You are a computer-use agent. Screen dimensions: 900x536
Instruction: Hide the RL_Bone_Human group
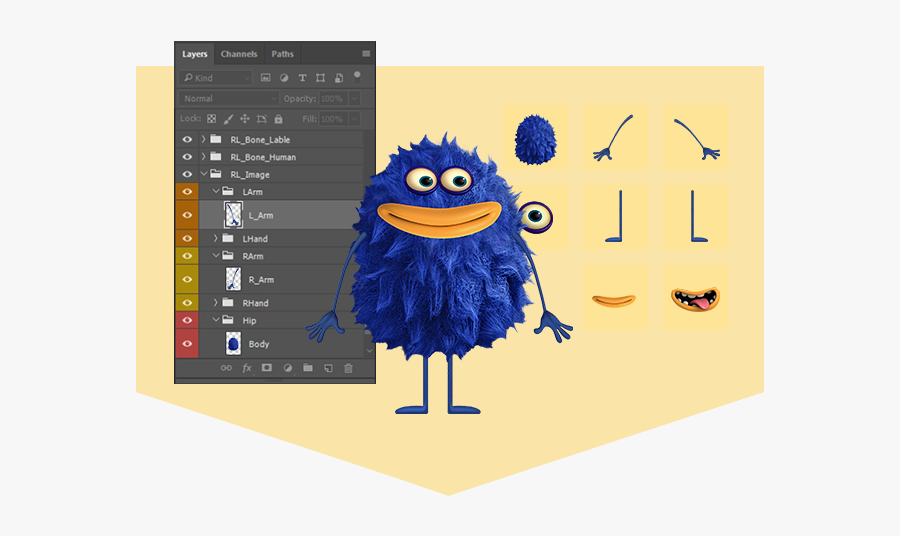click(x=187, y=157)
